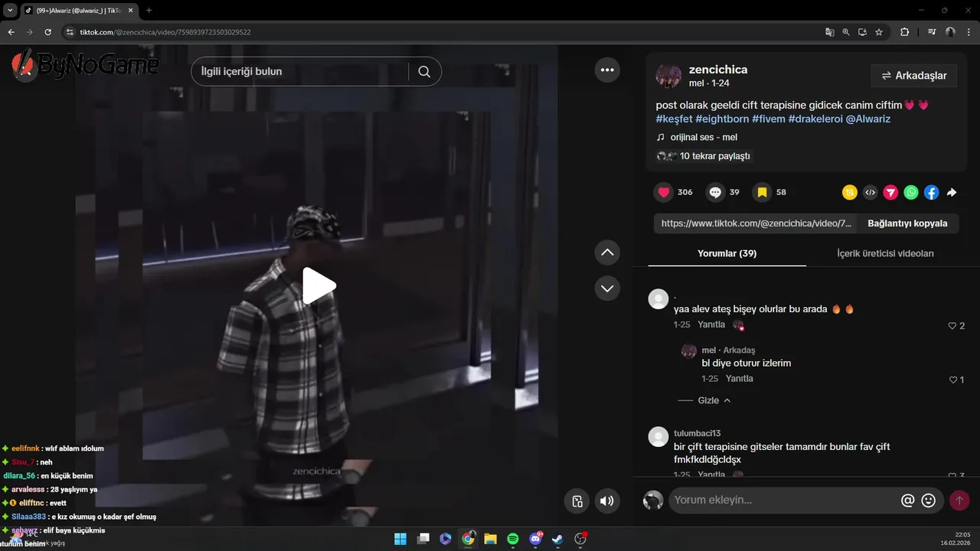Share the video to Facebook
The width and height of the screenshot is (980, 551).
point(931,193)
